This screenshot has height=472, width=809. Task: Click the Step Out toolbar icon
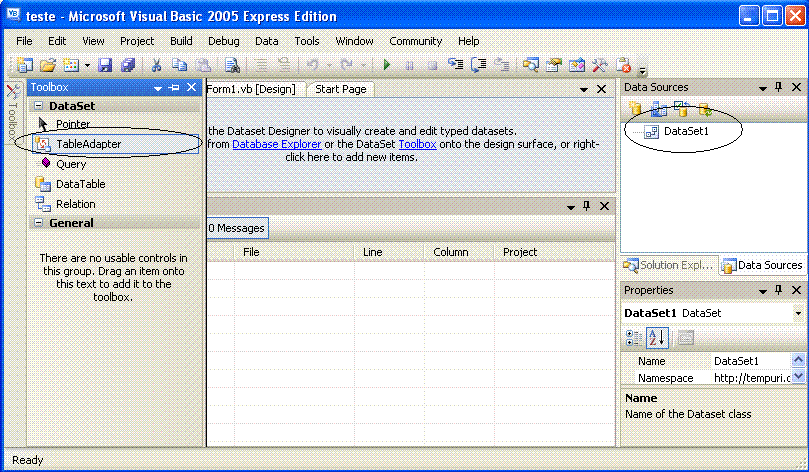point(501,65)
